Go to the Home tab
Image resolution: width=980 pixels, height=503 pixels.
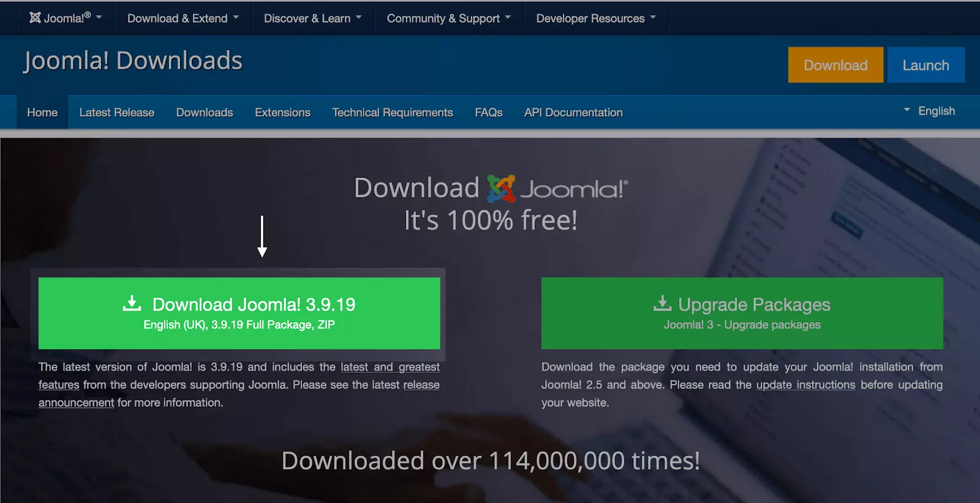click(x=42, y=113)
